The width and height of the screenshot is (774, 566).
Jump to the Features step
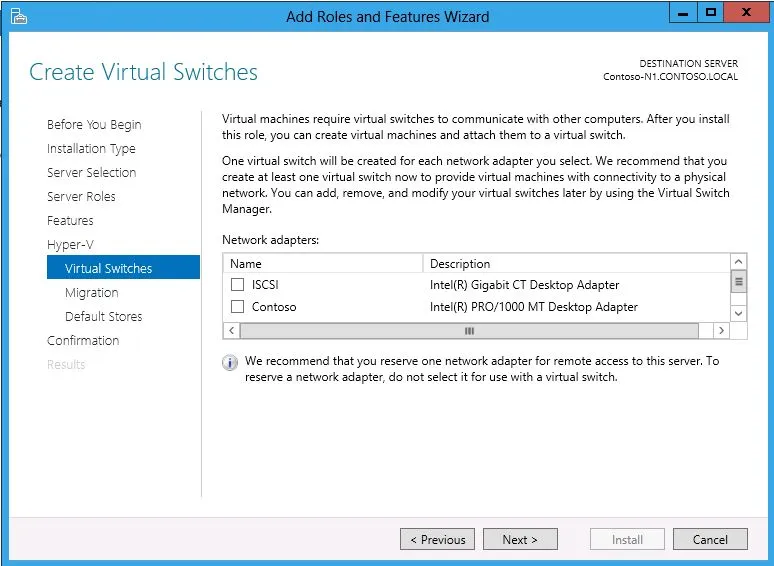click(70, 221)
